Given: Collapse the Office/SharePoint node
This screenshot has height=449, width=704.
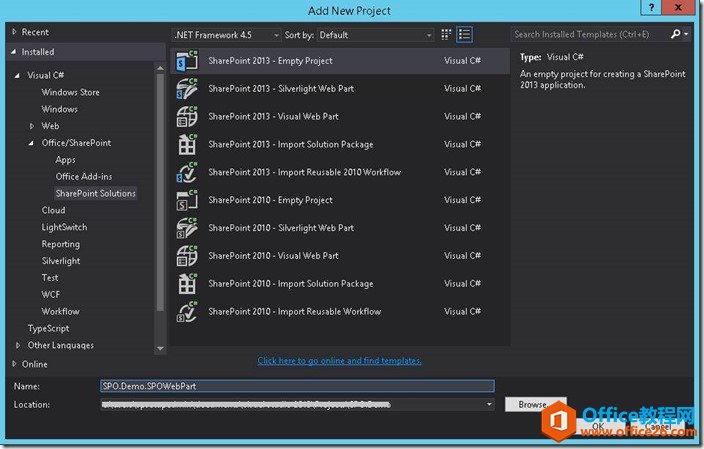Looking at the screenshot, I should 31,143.
